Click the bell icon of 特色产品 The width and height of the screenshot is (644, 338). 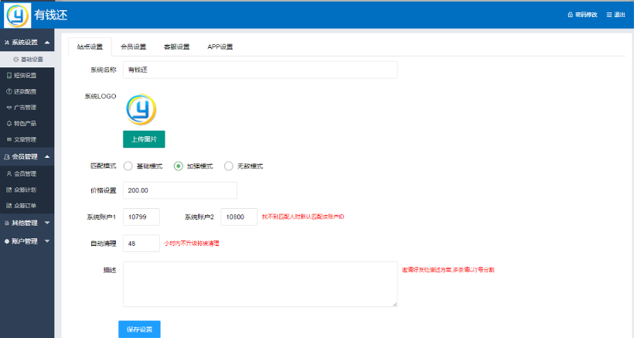coord(9,124)
